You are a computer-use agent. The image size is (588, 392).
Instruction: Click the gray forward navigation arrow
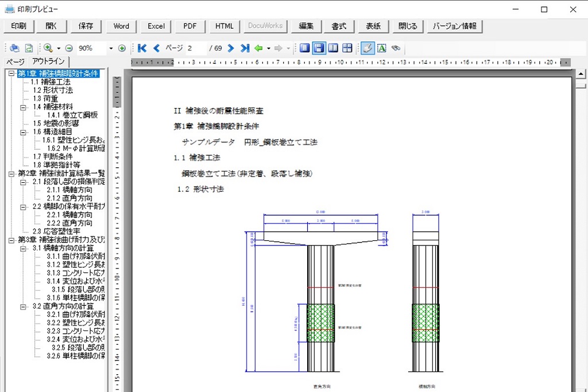coord(278,48)
